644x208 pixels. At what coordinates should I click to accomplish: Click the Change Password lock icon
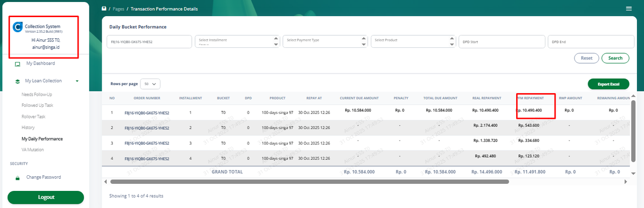18,178
